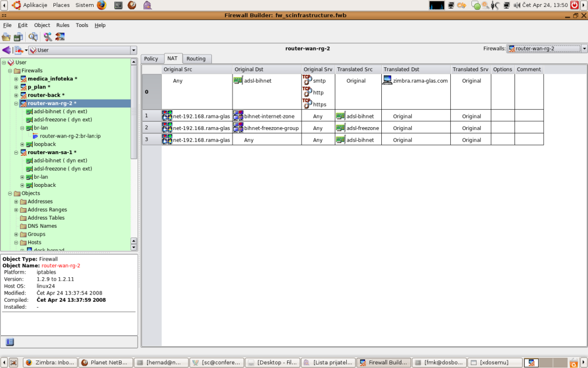Expand the medica_infoteka firewall node
The height and width of the screenshot is (368, 588).
click(x=16, y=79)
